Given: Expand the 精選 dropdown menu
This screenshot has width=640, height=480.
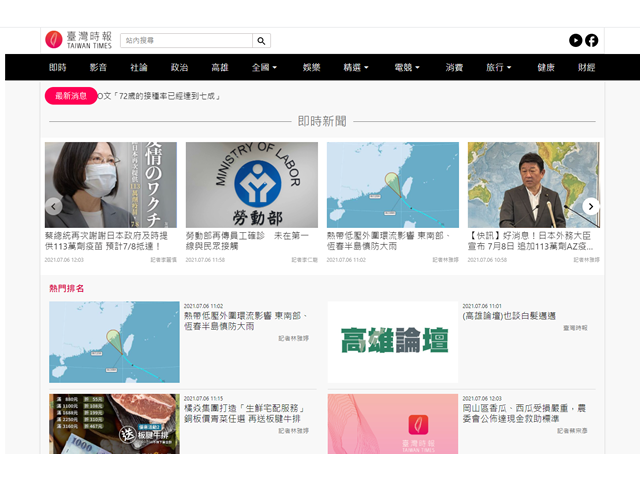Looking at the screenshot, I should coord(356,68).
